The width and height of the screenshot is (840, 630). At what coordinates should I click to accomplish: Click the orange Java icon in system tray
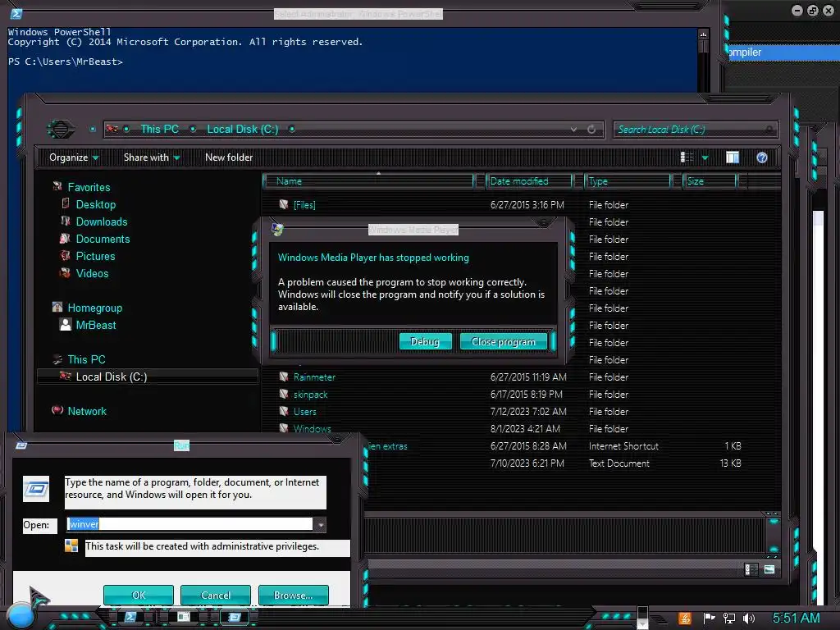pyautogui.click(x=685, y=619)
